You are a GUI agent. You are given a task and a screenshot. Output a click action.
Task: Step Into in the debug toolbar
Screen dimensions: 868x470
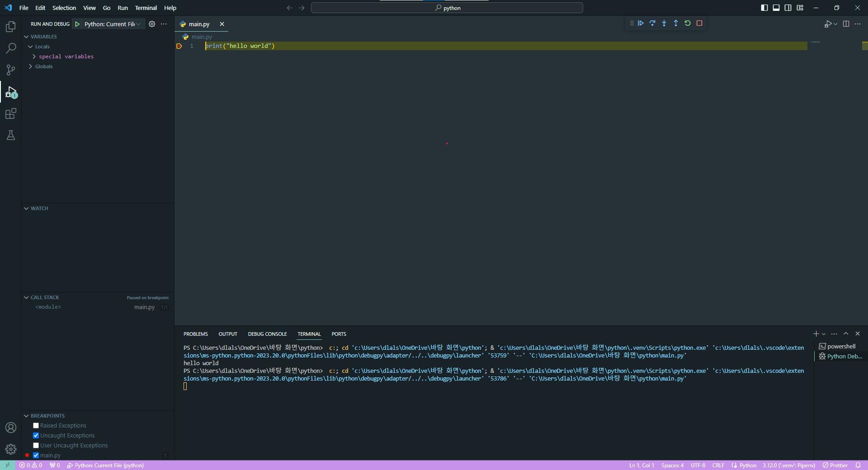click(x=664, y=23)
